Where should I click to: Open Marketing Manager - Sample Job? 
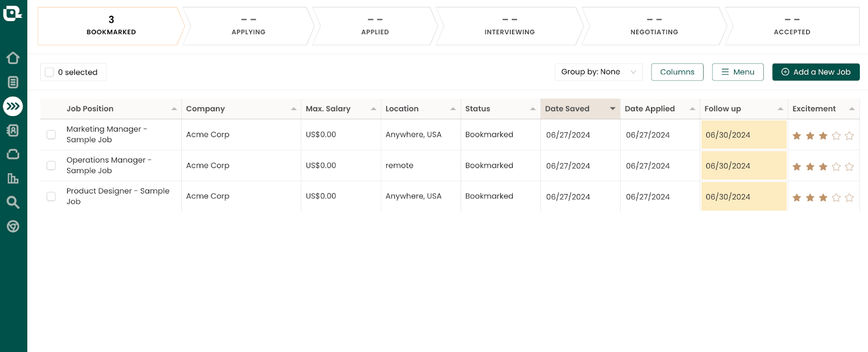[x=107, y=135]
